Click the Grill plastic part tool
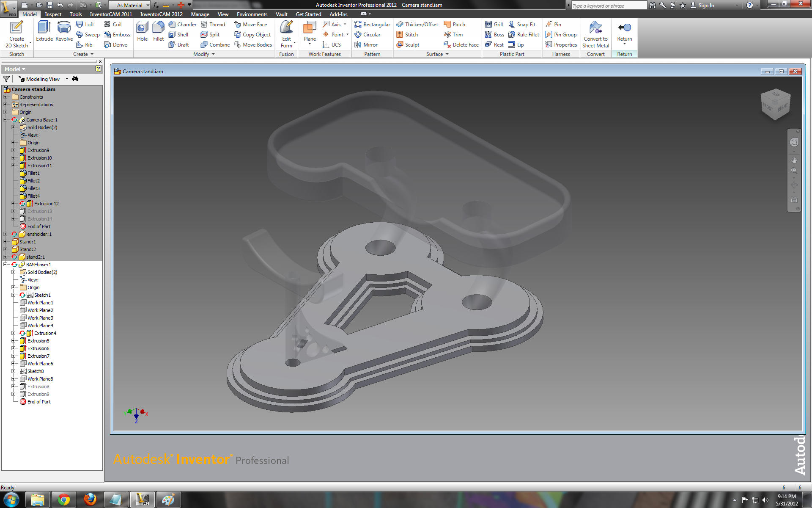Image resolution: width=812 pixels, height=508 pixels. click(494, 25)
